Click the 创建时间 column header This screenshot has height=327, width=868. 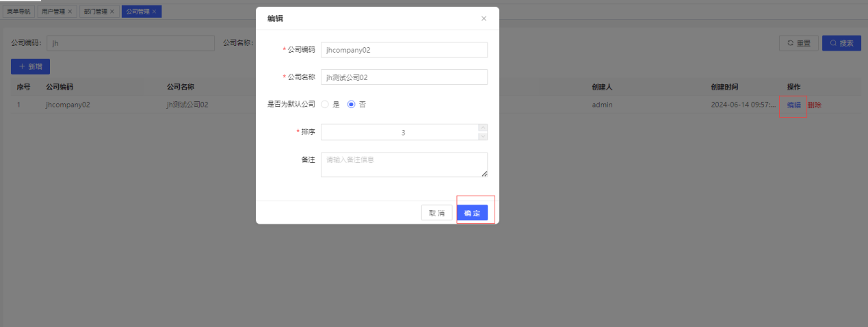click(x=724, y=87)
